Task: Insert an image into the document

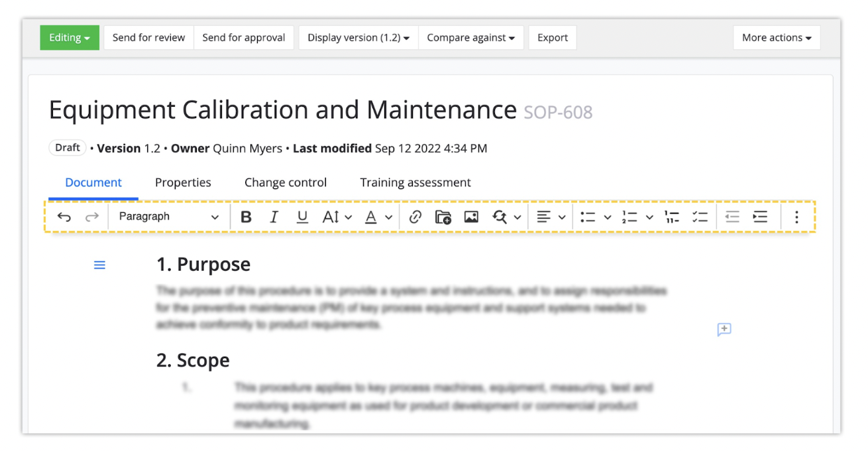Action: 472,217
